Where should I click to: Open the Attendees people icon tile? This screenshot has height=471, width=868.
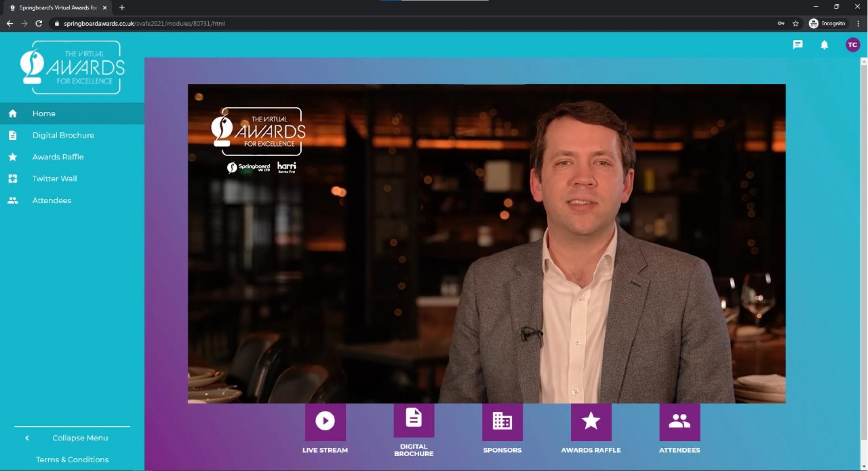(680, 421)
